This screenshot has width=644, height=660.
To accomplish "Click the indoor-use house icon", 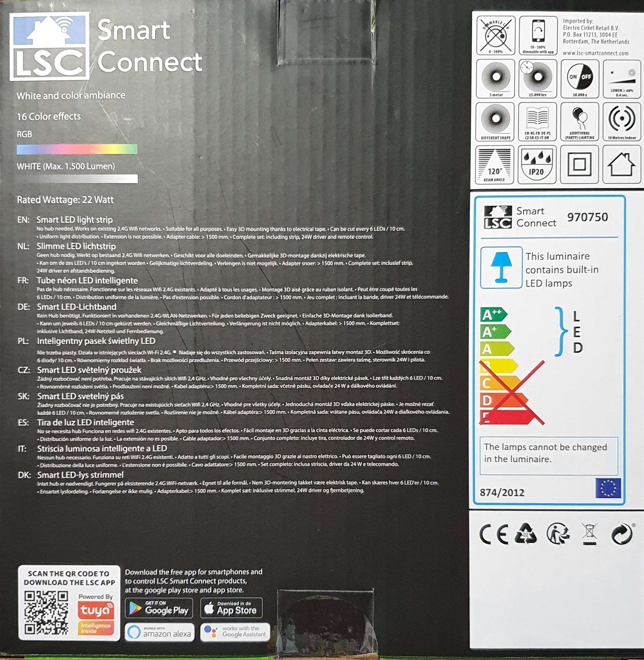I will click(622, 165).
